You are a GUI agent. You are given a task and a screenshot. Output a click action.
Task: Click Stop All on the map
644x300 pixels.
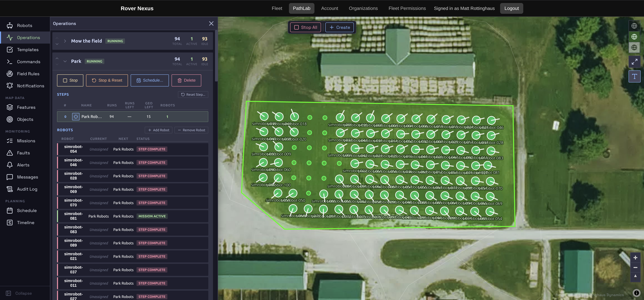306,27
